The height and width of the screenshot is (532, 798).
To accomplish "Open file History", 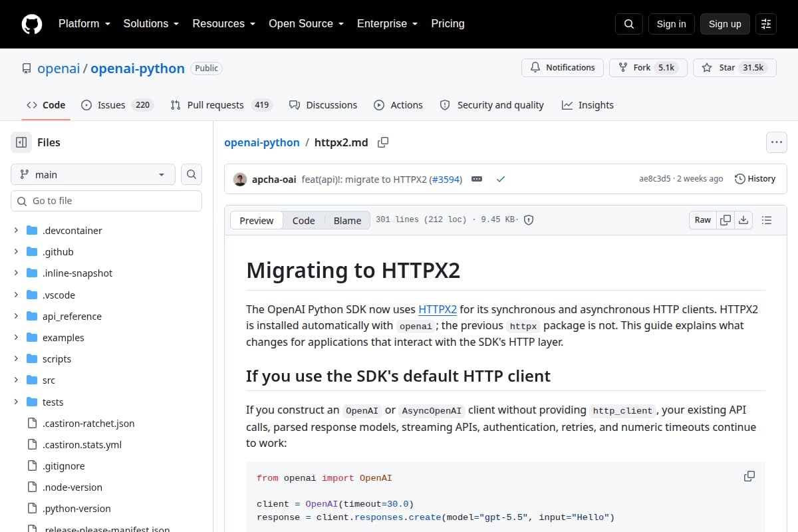I will pos(755,179).
